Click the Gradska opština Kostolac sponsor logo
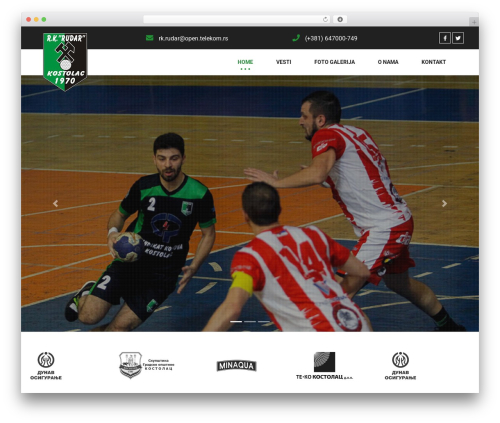The image size is (500, 423). [x=147, y=365]
